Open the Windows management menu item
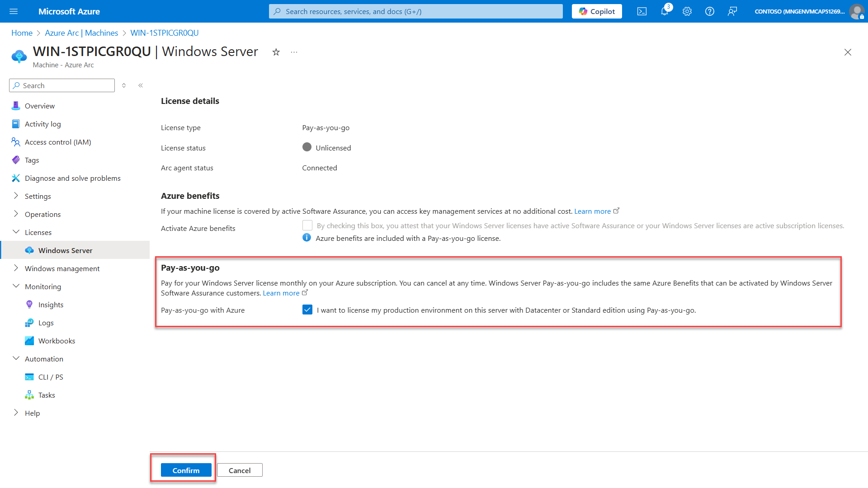 pos(61,268)
